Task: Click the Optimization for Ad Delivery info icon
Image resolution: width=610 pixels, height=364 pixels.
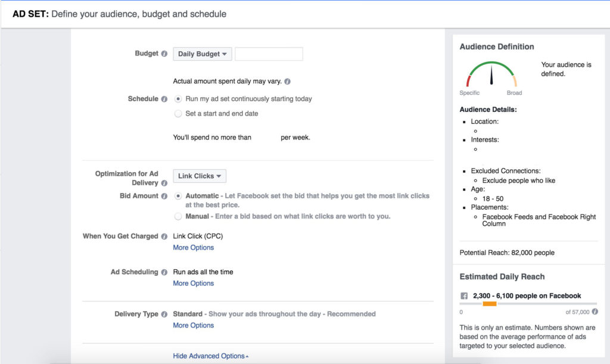Action: [164, 183]
